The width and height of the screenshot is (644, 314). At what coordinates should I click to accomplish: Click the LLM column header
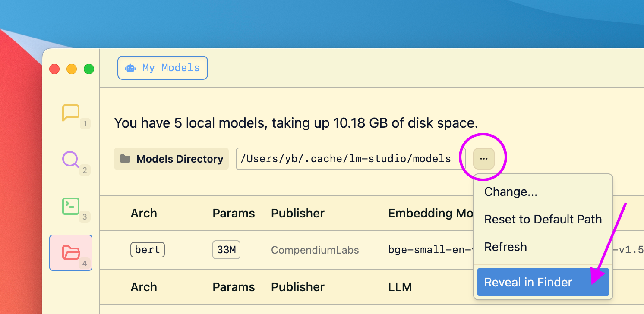click(400, 287)
